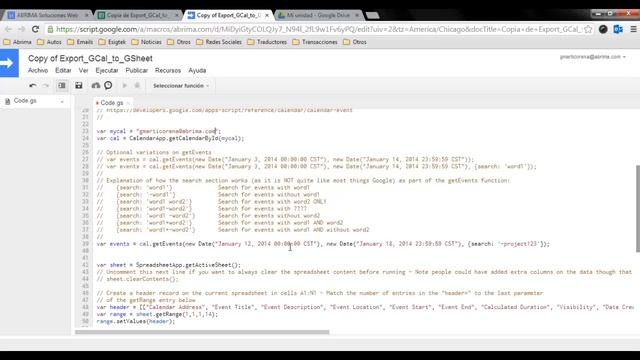Open deploy to cloud icon
Viewport: 640px width, 360px height.
96,85
